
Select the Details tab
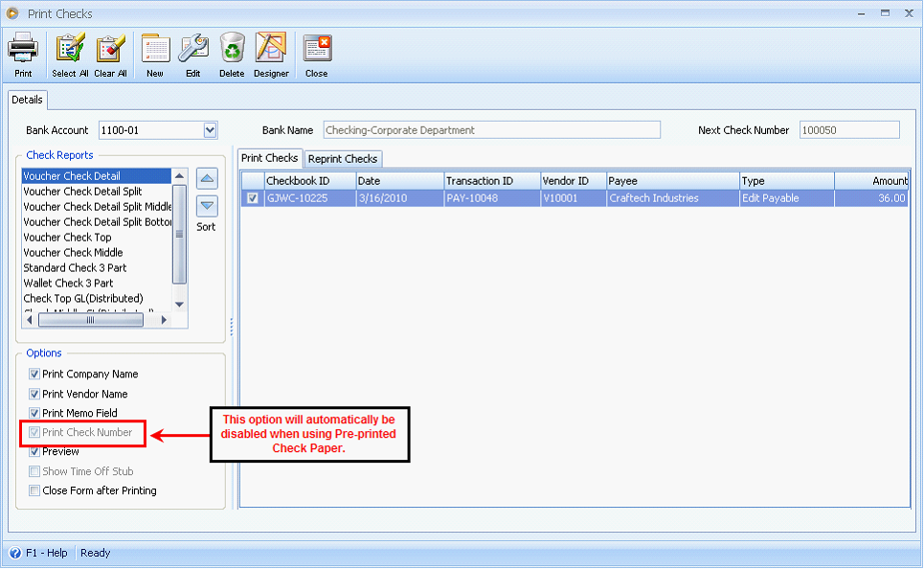pos(27,100)
